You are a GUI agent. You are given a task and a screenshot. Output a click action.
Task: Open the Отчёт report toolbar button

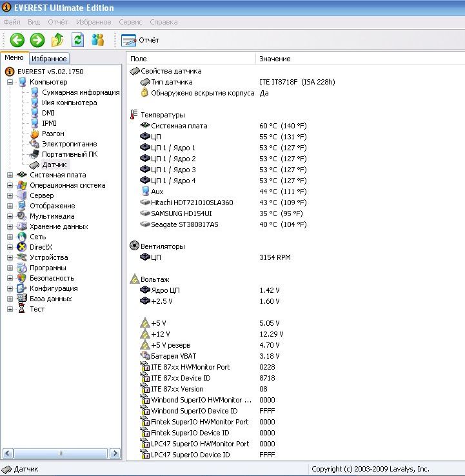point(140,40)
